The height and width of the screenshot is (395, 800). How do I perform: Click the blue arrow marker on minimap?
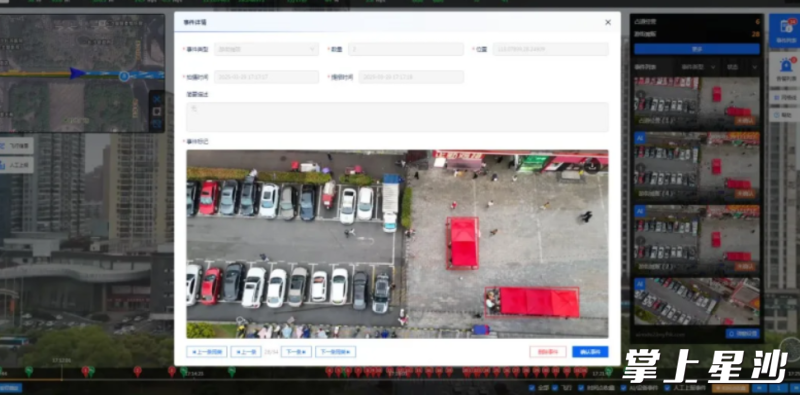point(78,73)
